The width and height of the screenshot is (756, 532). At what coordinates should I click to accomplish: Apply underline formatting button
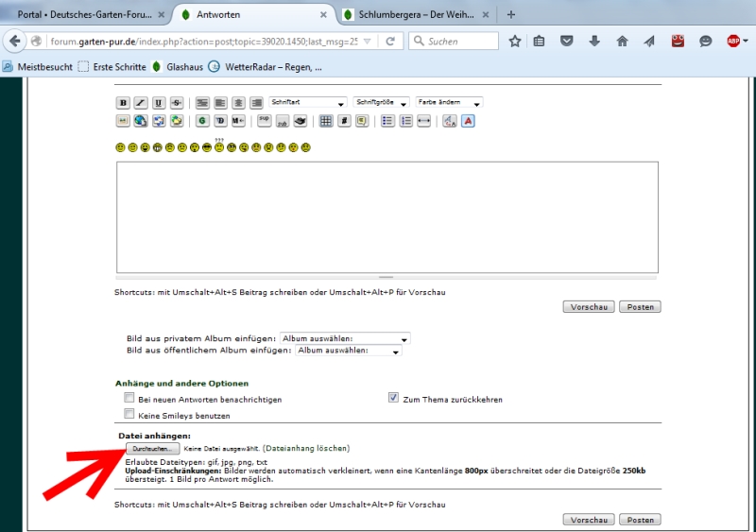click(158, 103)
